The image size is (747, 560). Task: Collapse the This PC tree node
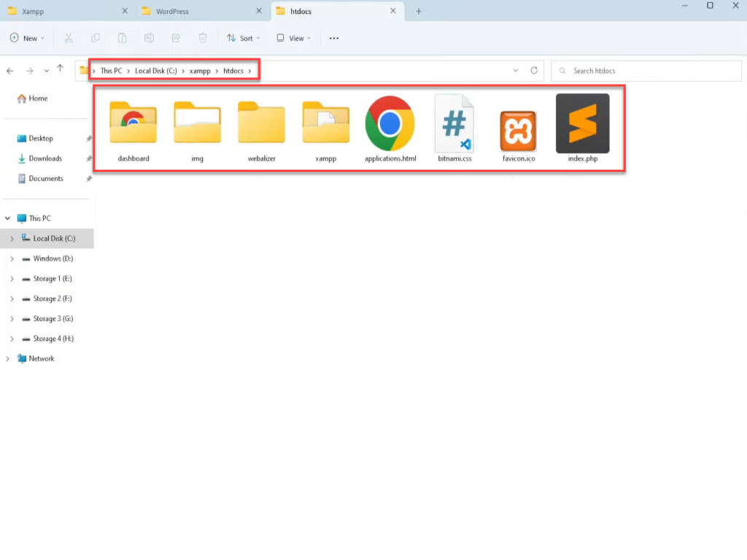tap(7, 219)
